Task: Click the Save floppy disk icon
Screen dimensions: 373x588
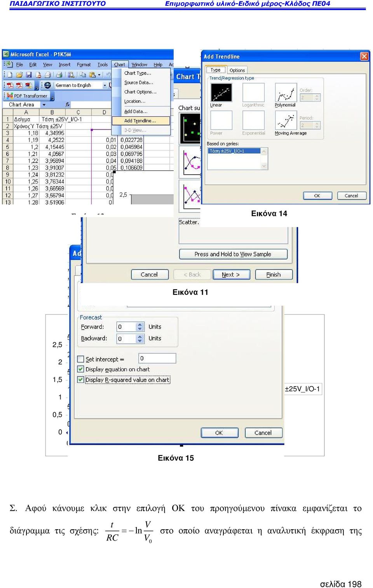Action: [29, 75]
